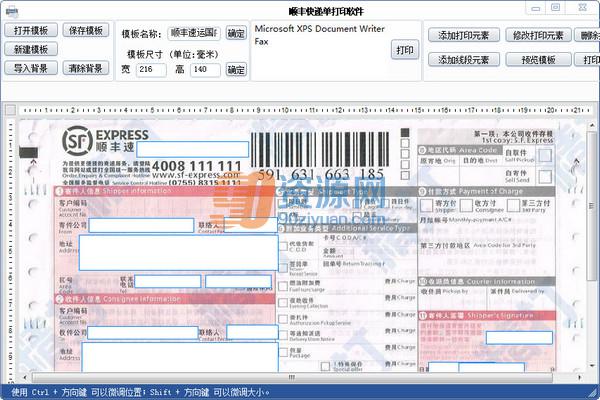Select the second sender phone field box
Screen dimensions: 600x400
238,281
